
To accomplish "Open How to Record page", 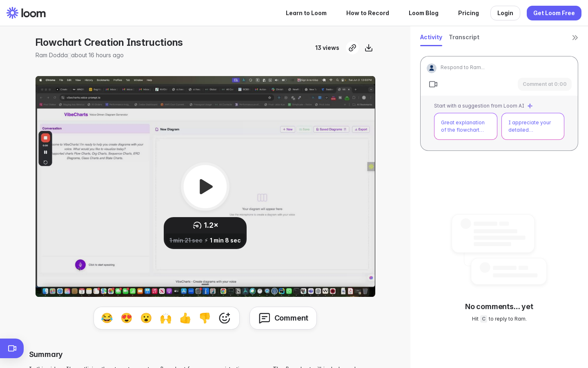I will (367, 13).
